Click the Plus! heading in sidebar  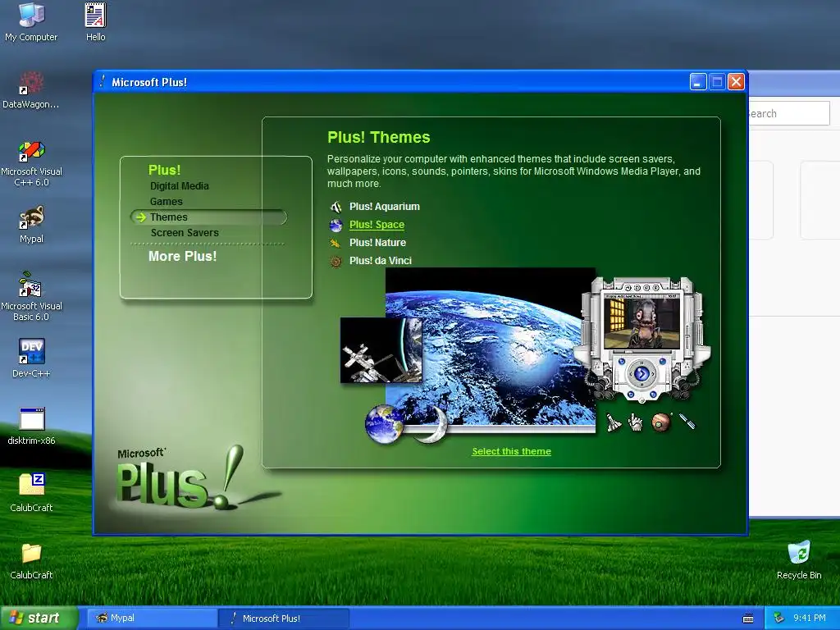(164, 170)
